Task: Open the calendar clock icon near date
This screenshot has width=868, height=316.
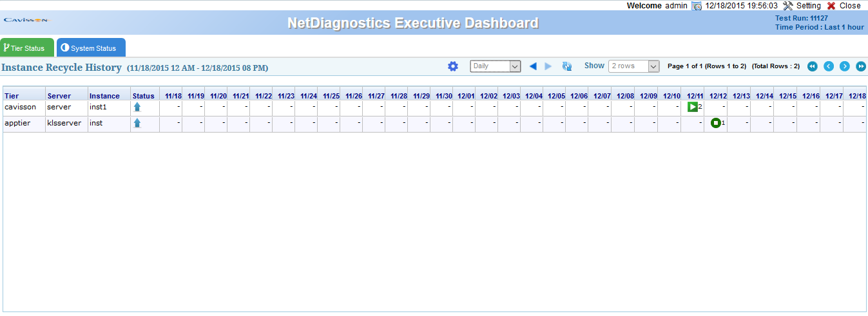Action: pos(697,6)
